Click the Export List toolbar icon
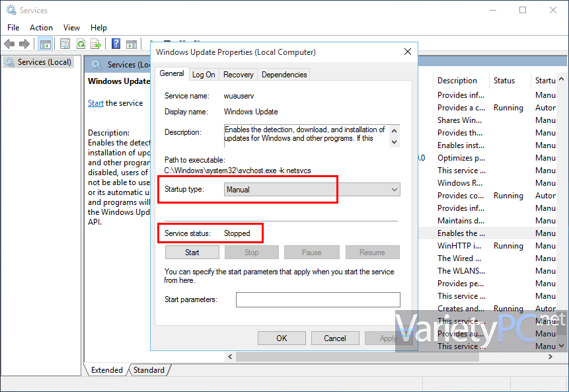This screenshot has width=569, height=392. point(96,44)
